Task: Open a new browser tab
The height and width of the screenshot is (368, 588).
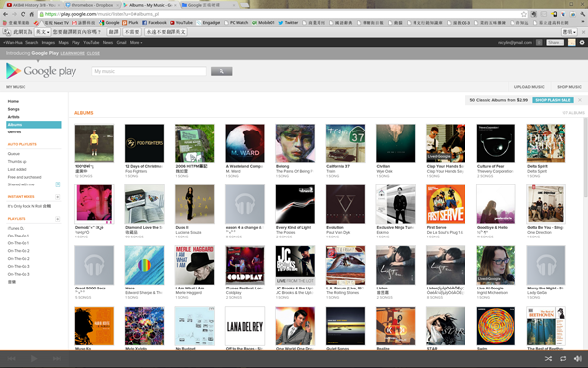Action: click(244, 5)
